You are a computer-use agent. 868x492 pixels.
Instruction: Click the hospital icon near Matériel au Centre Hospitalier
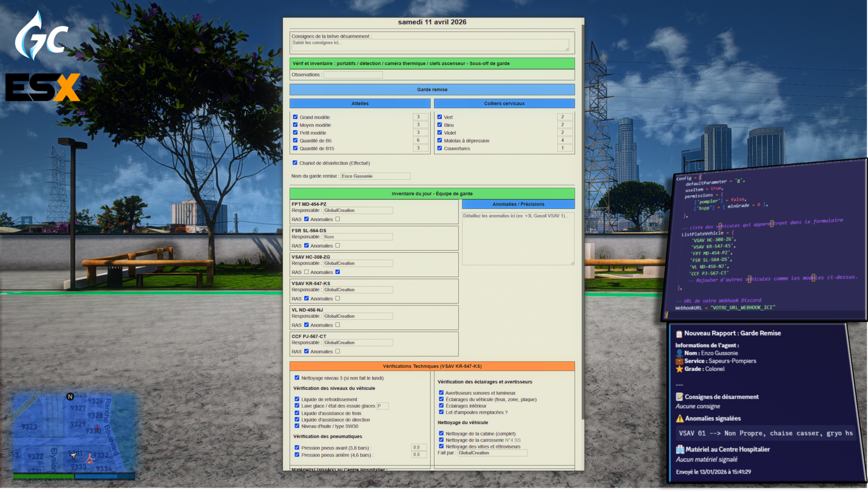(x=680, y=449)
